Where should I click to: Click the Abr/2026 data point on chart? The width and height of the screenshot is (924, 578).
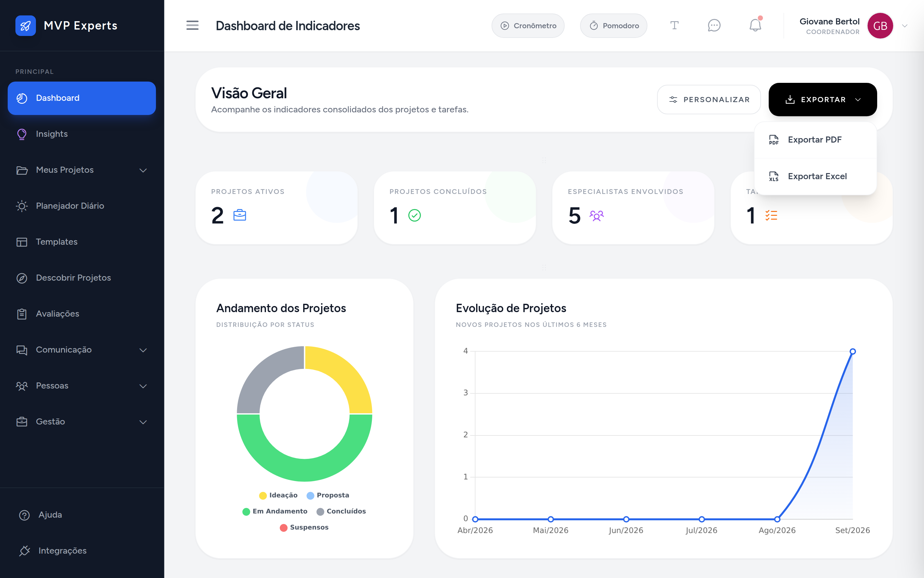pos(475,519)
